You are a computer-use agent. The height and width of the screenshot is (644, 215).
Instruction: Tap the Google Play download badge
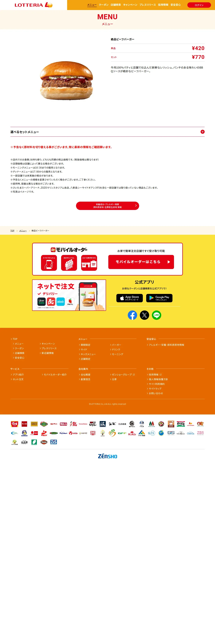(159, 298)
